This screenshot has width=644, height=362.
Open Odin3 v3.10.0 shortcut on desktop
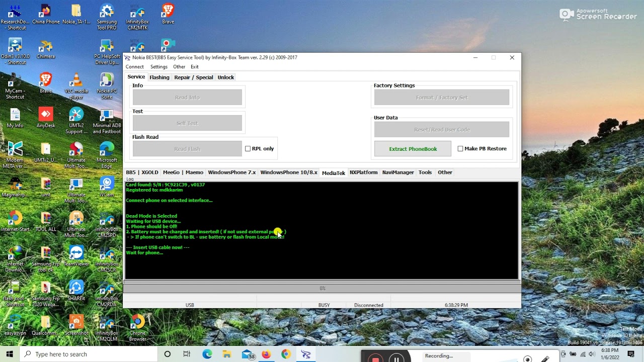[x=15, y=51]
